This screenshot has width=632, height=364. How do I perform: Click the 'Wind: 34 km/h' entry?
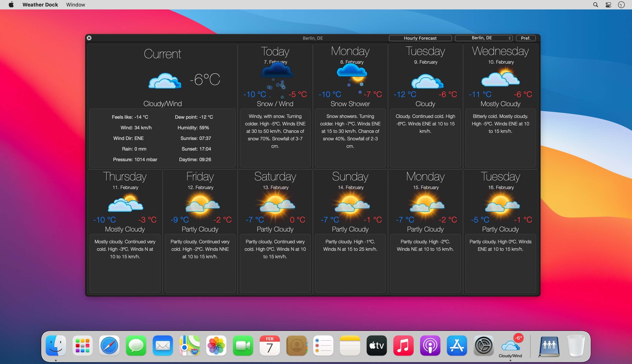[x=136, y=128]
